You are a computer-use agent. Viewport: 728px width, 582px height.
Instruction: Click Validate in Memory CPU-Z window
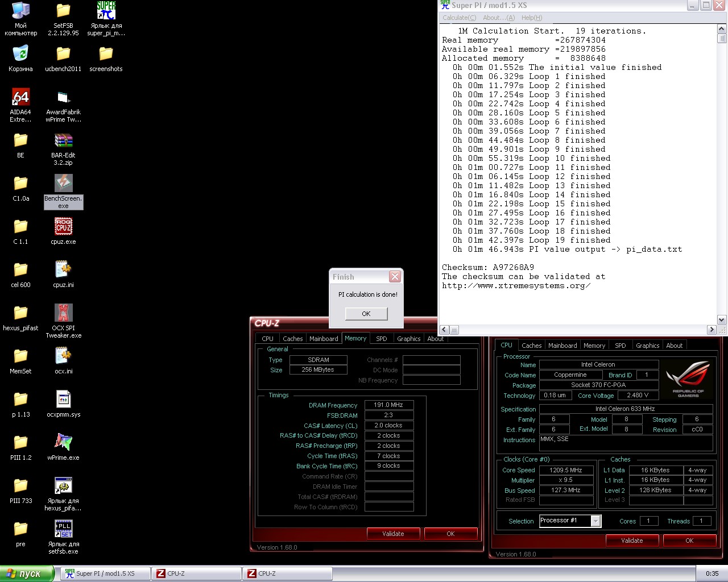[x=393, y=534]
